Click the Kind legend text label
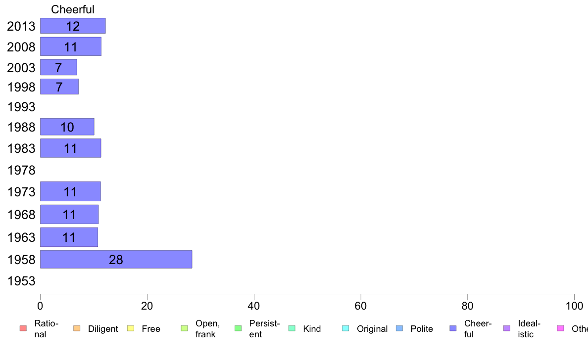Image resolution: width=588 pixels, height=364 pixels. click(312, 329)
